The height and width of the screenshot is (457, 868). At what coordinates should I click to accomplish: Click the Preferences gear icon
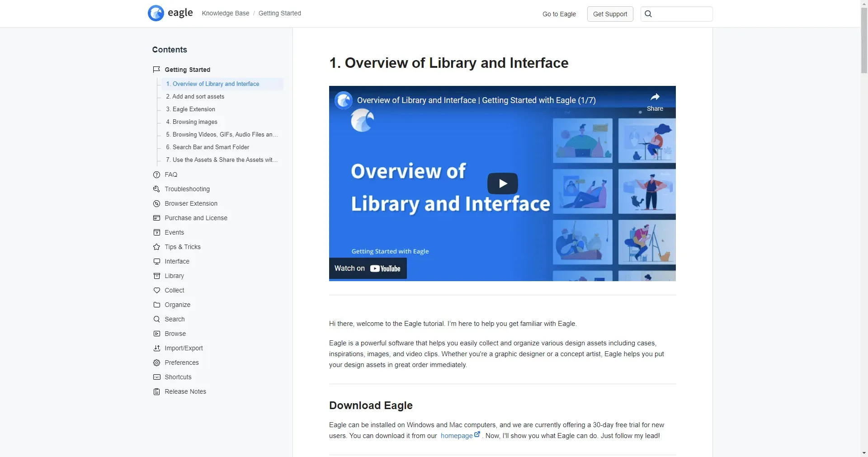coord(156,363)
